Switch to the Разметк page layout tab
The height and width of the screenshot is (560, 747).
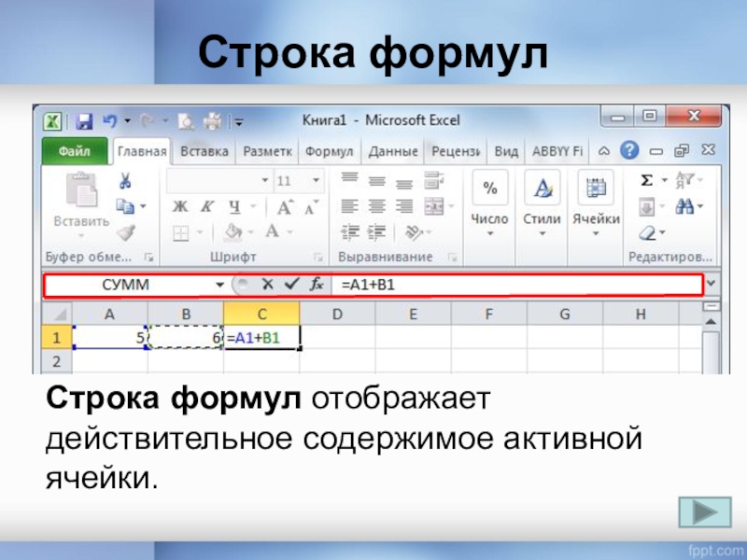pos(267,151)
